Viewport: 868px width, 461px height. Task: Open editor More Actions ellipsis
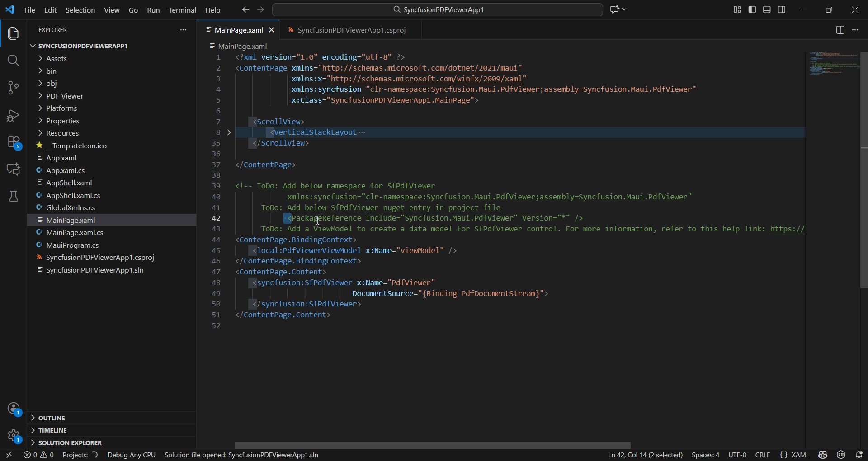tap(855, 30)
